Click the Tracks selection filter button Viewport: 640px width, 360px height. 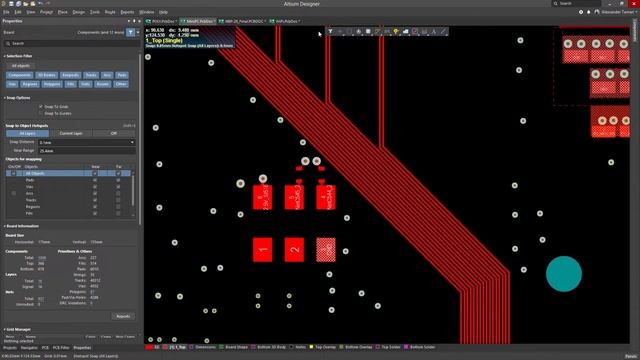coord(91,75)
